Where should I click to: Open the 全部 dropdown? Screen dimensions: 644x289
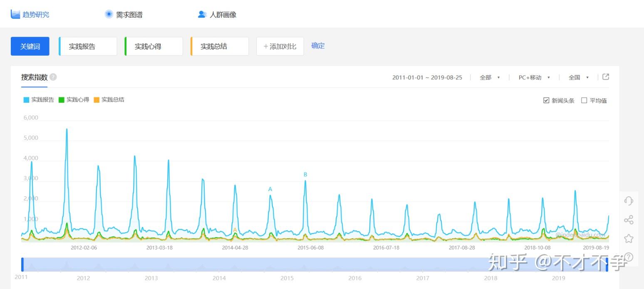click(490, 77)
